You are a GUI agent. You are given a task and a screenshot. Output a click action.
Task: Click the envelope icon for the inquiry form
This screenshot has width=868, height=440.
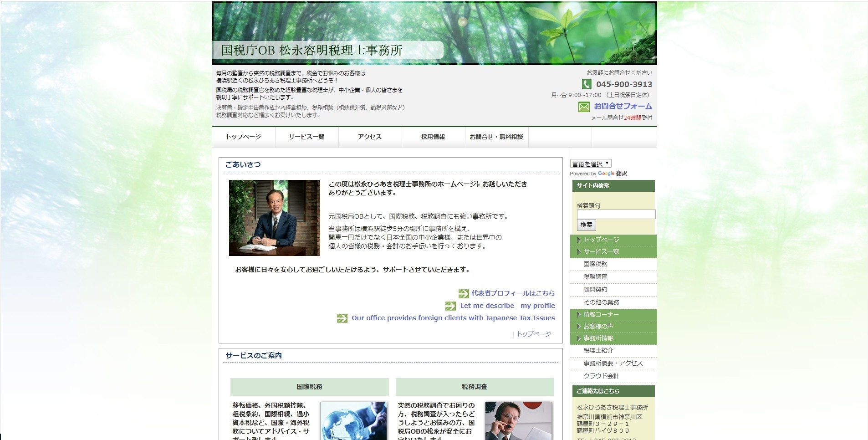coord(584,107)
